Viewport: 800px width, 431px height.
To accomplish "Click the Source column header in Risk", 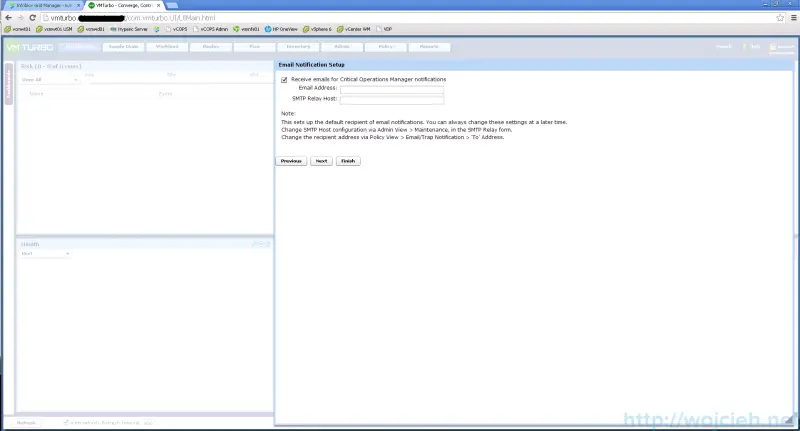I will (36, 94).
